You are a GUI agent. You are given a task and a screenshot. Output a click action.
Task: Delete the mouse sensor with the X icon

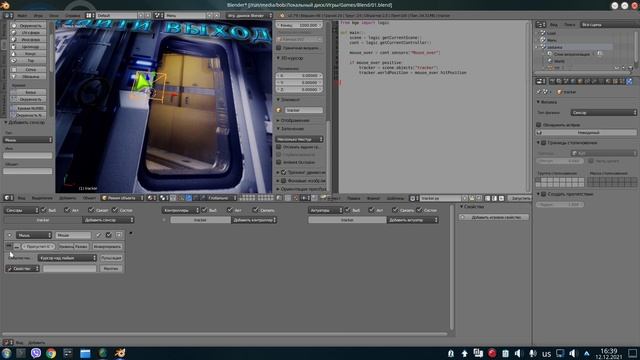(x=119, y=235)
